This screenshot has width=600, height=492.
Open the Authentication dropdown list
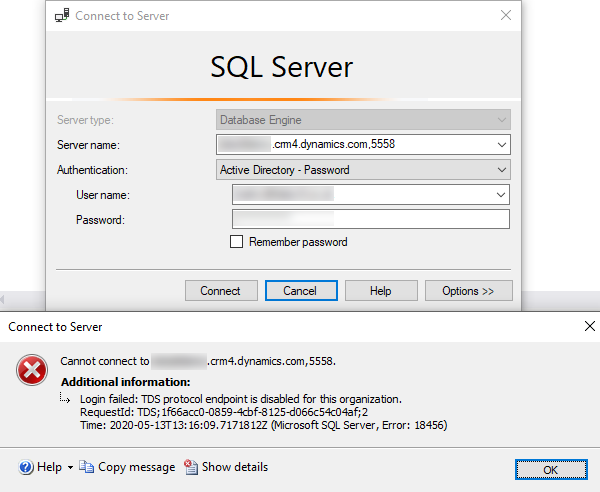point(501,170)
